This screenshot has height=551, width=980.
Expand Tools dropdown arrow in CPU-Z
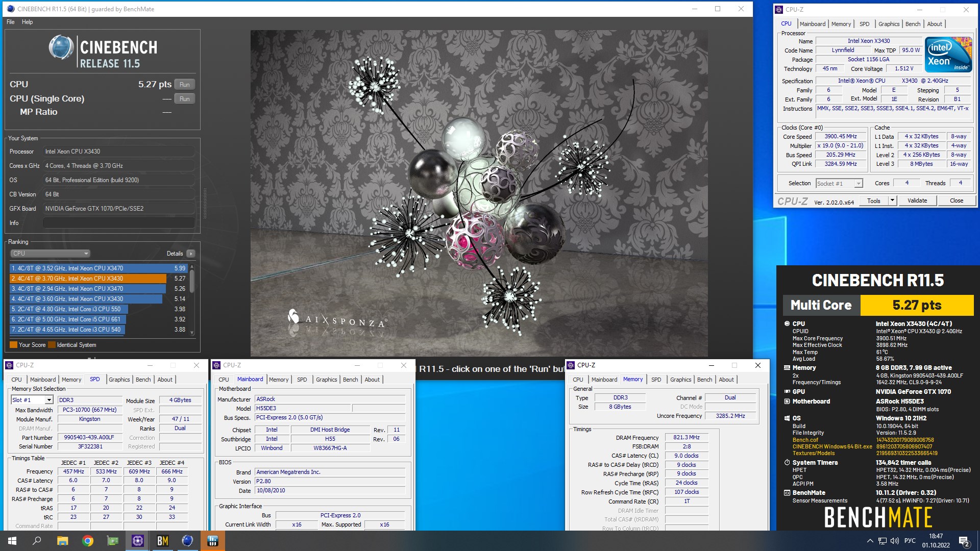pyautogui.click(x=892, y=201)
